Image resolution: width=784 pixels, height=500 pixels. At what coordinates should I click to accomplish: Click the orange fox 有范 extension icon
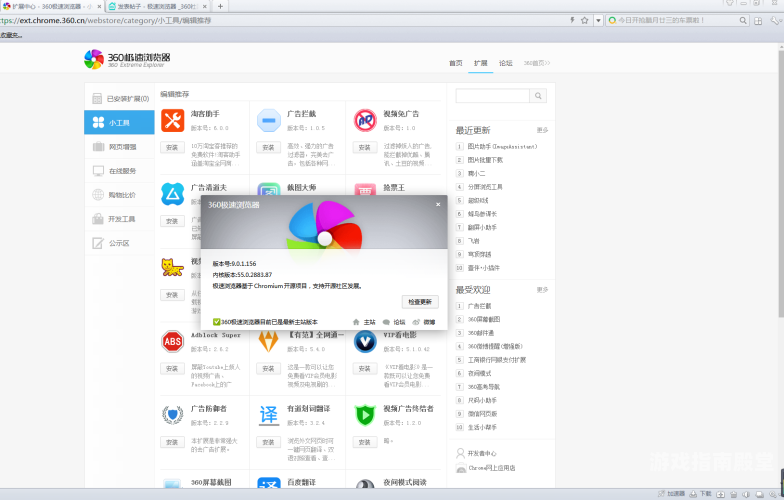coord(268,342)
